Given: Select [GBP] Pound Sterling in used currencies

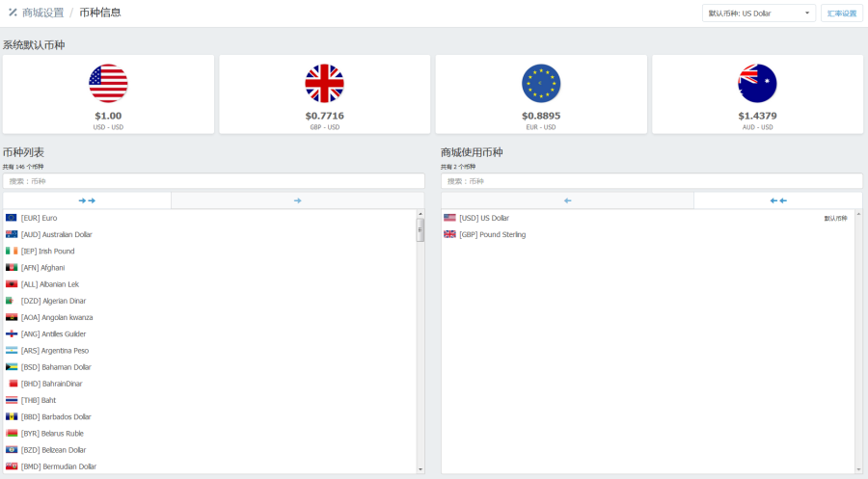Looking at the screenshot, I should tap(492, 234).
